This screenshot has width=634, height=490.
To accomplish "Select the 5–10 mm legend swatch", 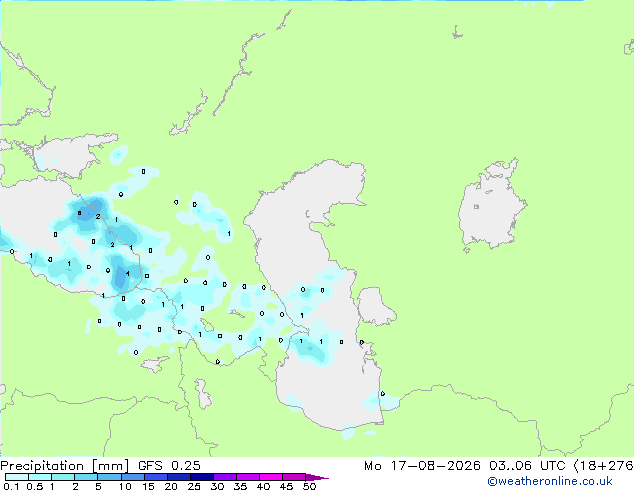I will point(109,477).
